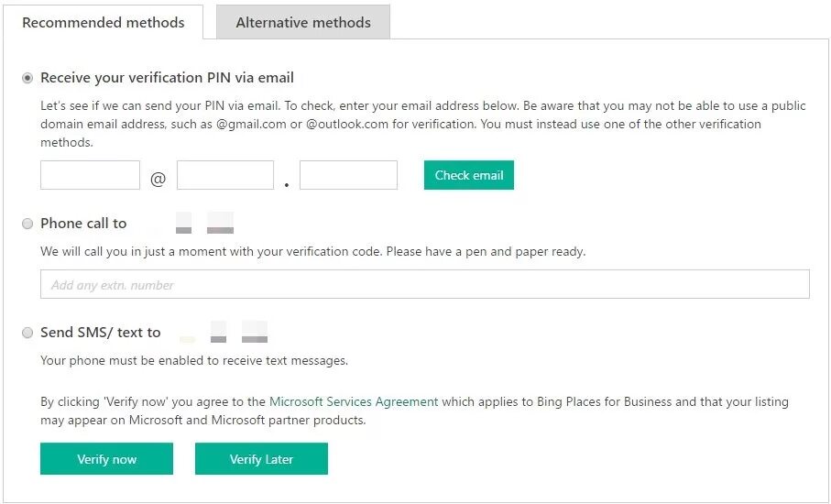
Task: Click the 'Receive your verification PIN via email' label text
Action: (167, 78)
